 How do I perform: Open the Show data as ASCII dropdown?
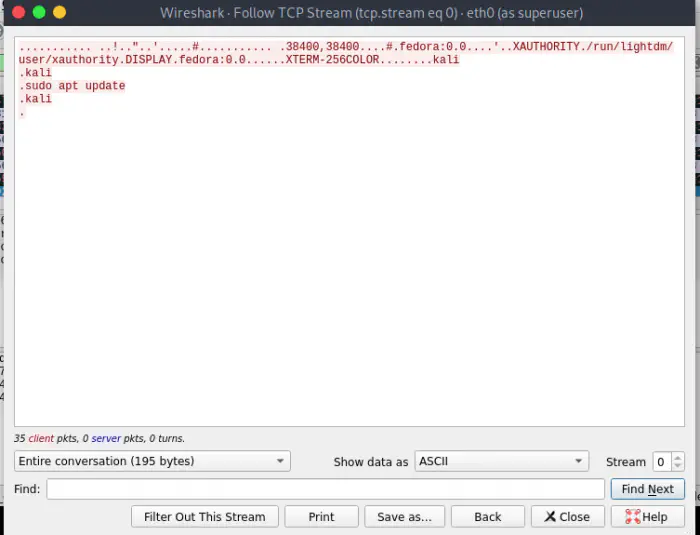pyautogui.click(x=501, y=461)
